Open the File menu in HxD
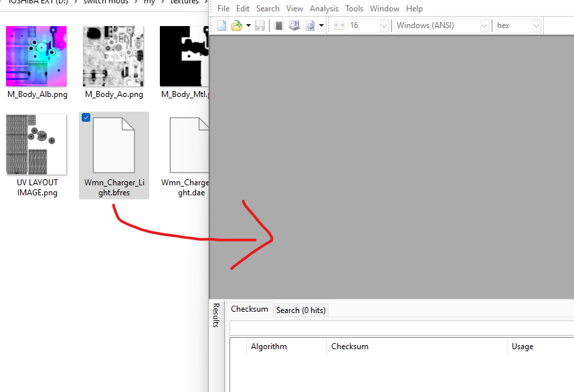Screen dimensions: 574x392 click(x=223, y=8)
